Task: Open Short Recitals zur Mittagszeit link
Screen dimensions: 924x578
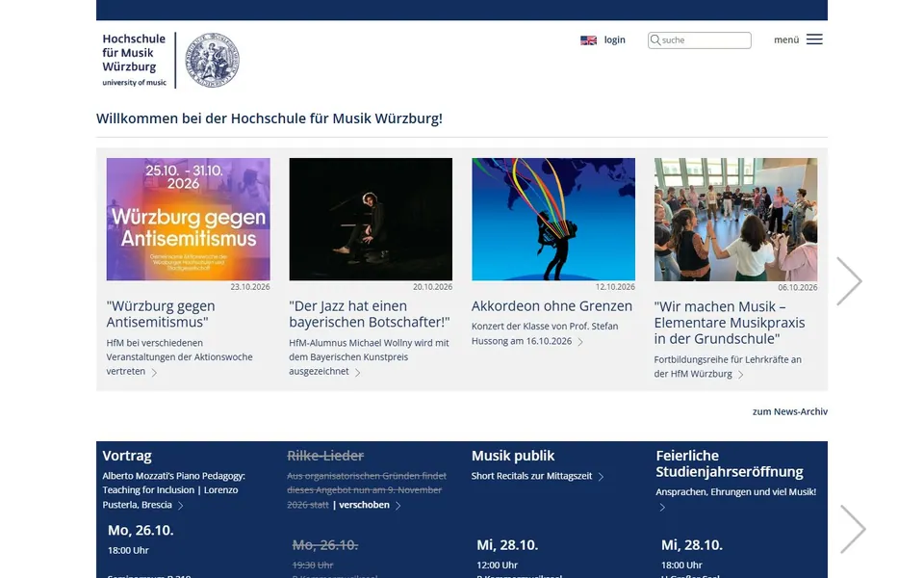Action: [x=531, y=476]
